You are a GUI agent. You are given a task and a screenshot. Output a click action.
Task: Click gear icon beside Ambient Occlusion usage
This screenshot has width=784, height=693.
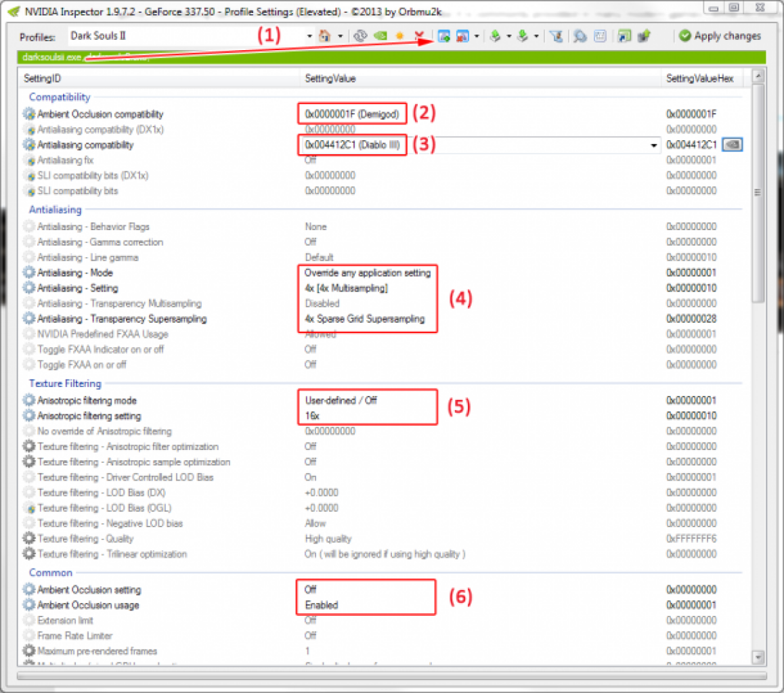[29, 605]
